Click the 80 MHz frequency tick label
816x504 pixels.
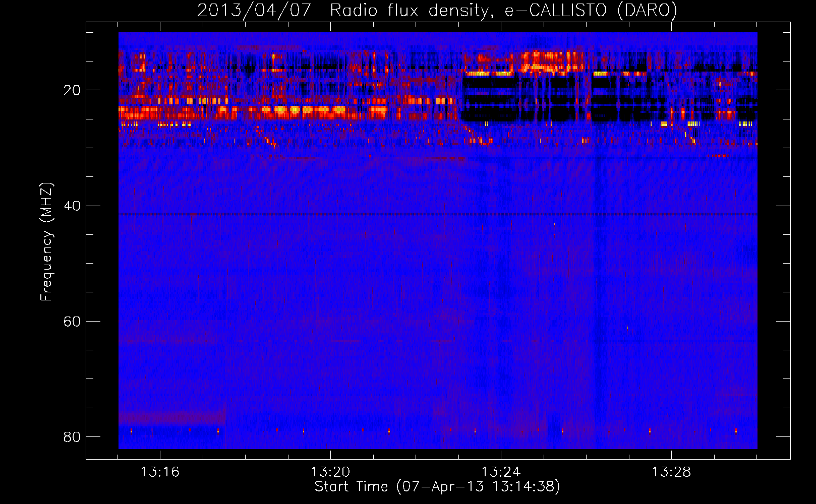72,437
